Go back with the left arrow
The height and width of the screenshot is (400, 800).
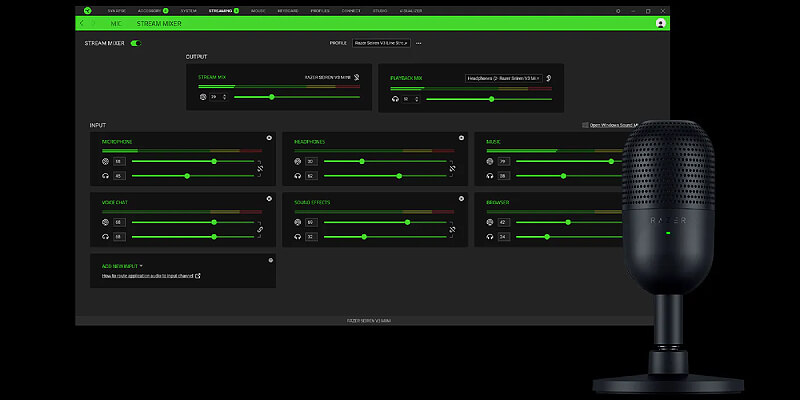(82, 23)
